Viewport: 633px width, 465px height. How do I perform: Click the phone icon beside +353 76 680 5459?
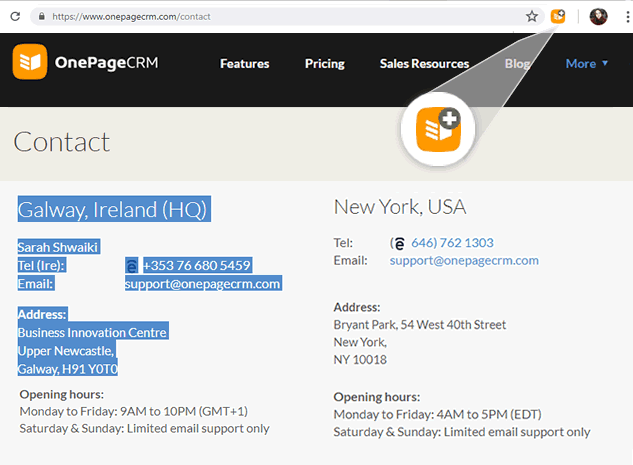click(132, 266)
